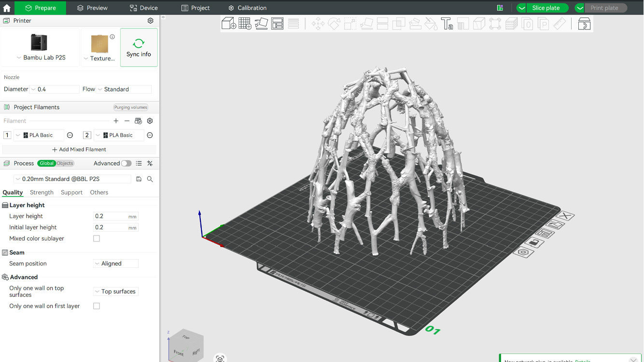Click the Add model cube icon

coord(228,24)
